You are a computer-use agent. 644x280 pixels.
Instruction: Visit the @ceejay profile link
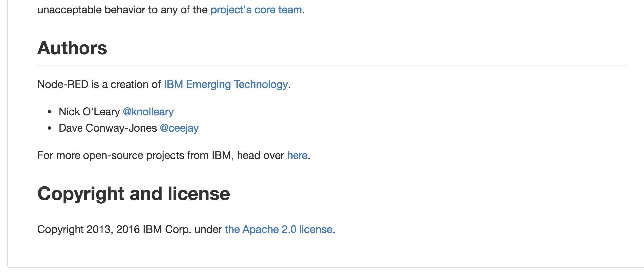[x=179, y=128]
